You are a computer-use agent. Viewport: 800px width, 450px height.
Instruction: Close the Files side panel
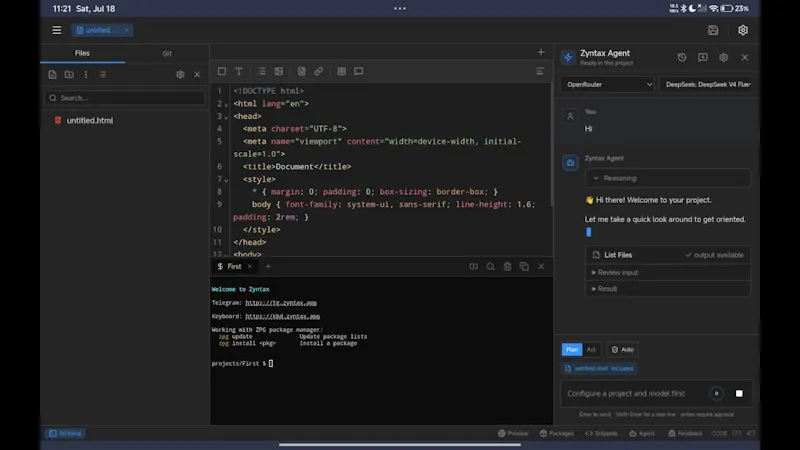pos(197,74)
